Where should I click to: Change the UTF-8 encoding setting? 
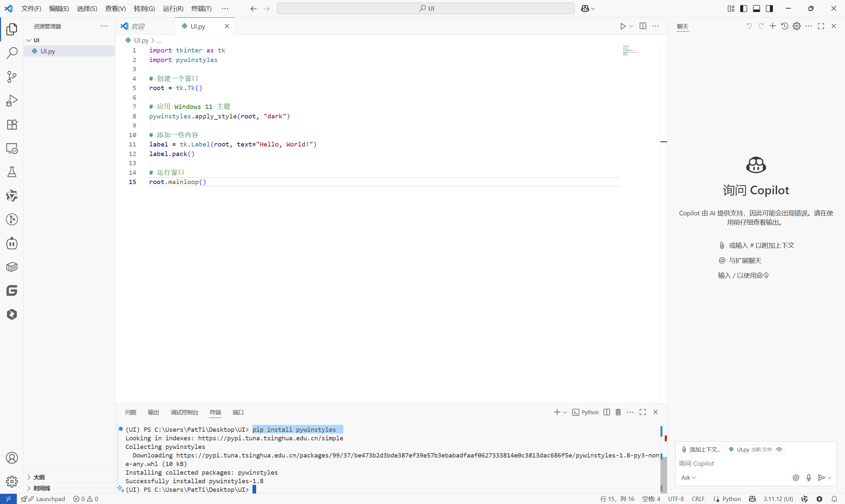(x=676, y=499)
